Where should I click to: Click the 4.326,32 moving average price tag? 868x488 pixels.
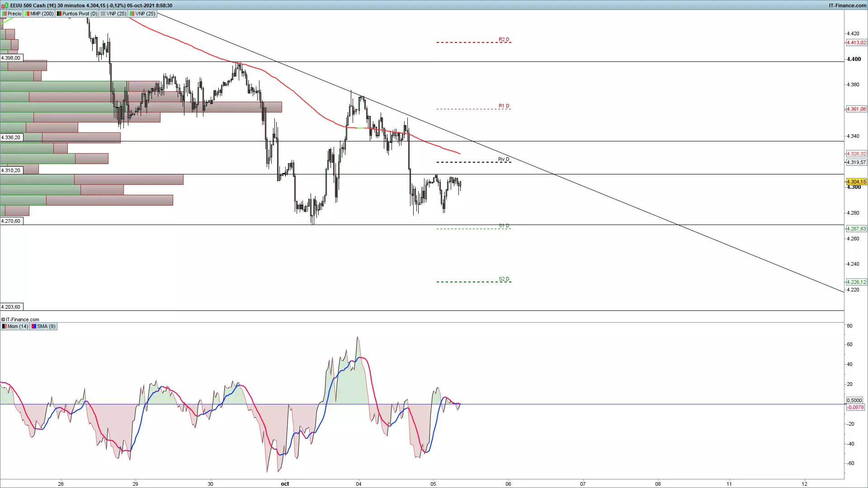(x=856, y=154)
